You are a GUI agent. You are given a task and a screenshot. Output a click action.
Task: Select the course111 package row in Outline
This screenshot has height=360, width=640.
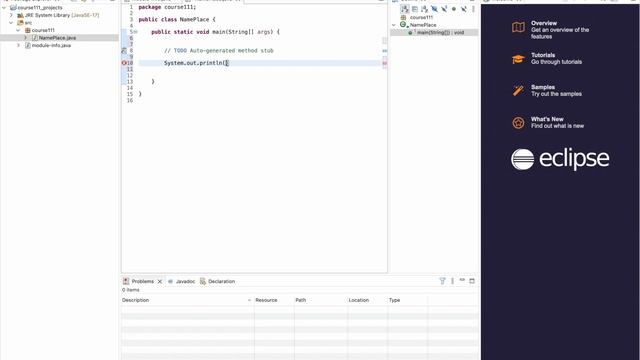tap(434, 18)
